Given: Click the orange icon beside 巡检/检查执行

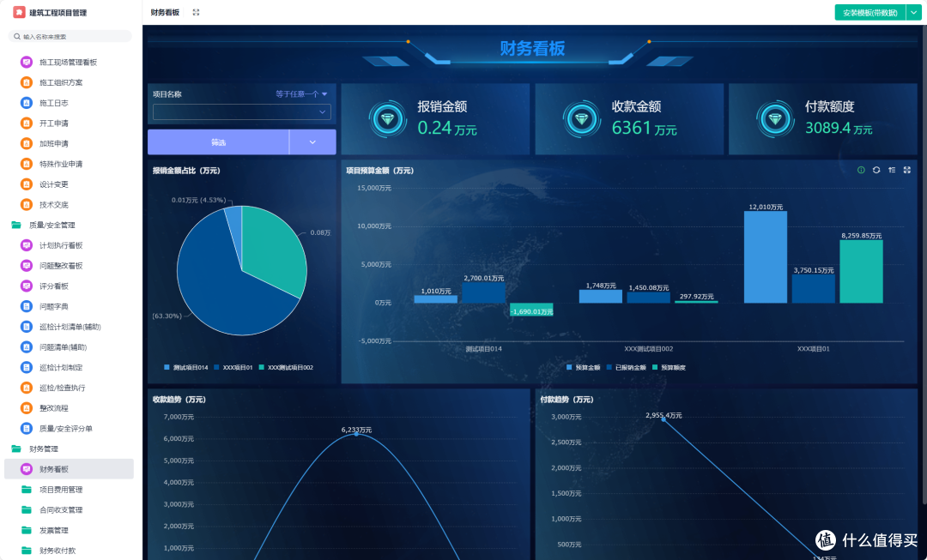Looking at the screenshot, I should (26, 388).
